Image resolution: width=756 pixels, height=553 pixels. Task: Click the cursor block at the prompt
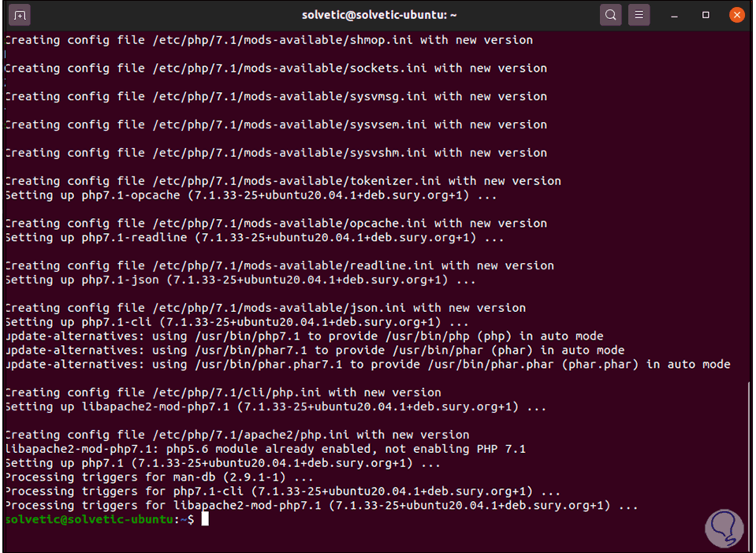tap(205, 519)
